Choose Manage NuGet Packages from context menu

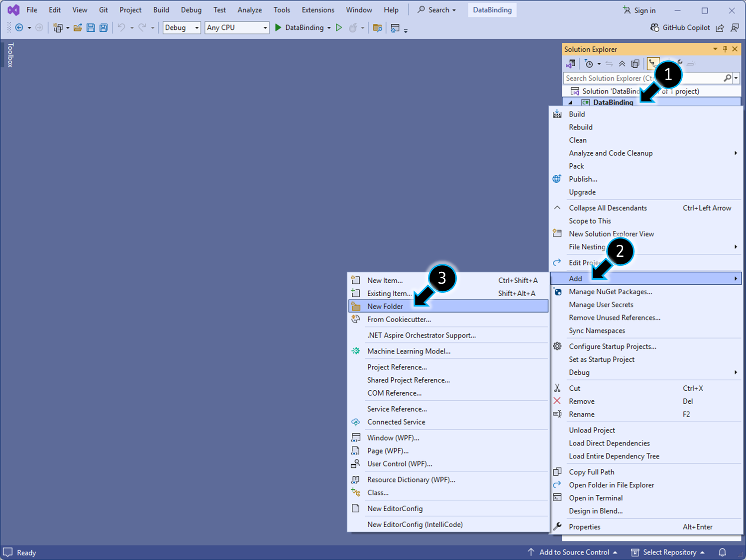[x=646, y=292]
